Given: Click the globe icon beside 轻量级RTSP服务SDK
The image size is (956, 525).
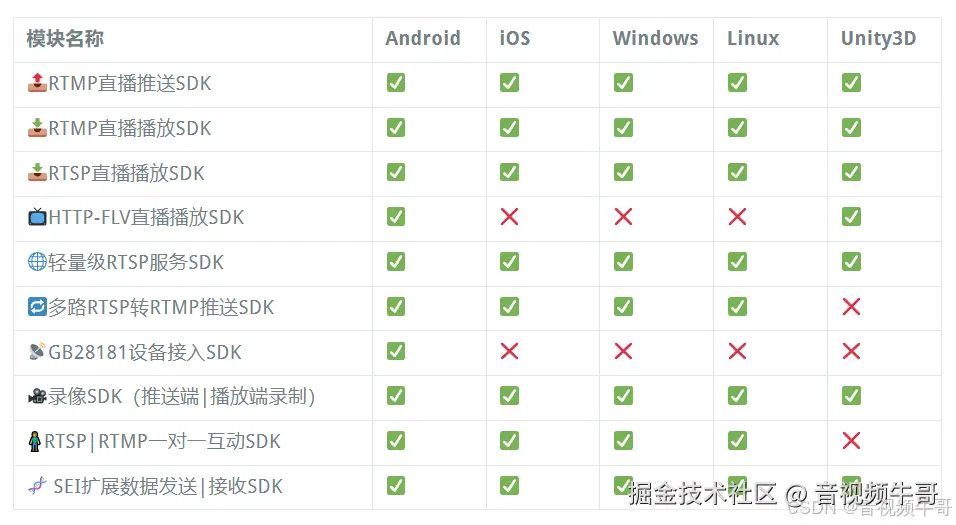Looking at the screenshot, I should 37,262.
